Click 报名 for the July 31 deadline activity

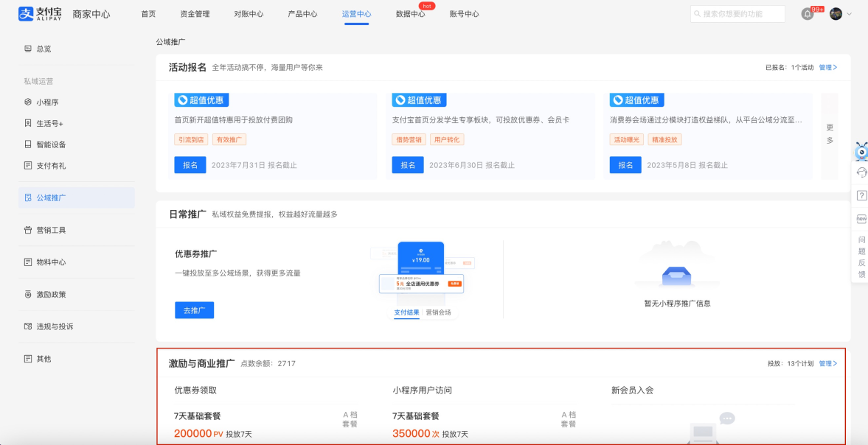(190, 165)
